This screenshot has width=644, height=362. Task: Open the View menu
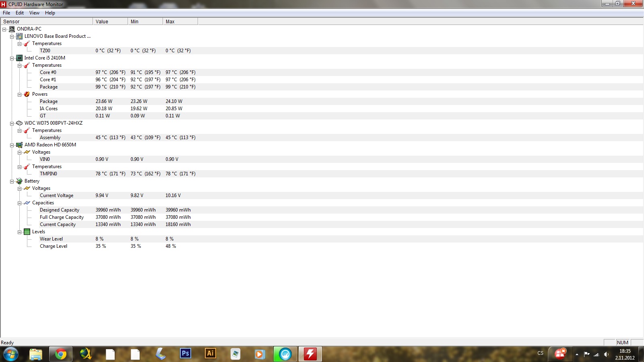pos(34,13)
